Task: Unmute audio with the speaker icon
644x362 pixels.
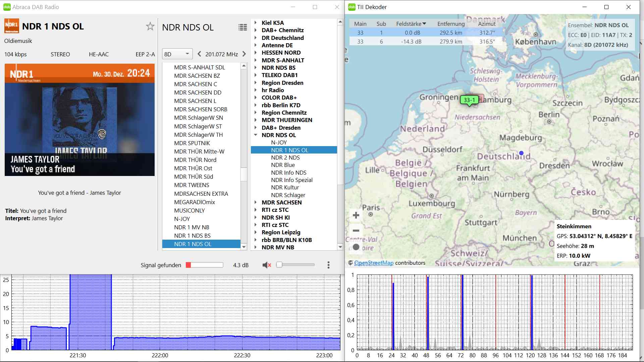Action: click(x=267, y=265)
